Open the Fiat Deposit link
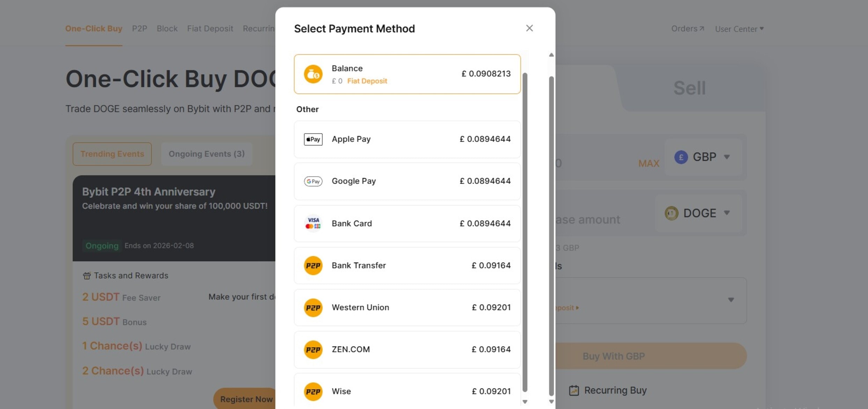 click(x=367, y=81)
